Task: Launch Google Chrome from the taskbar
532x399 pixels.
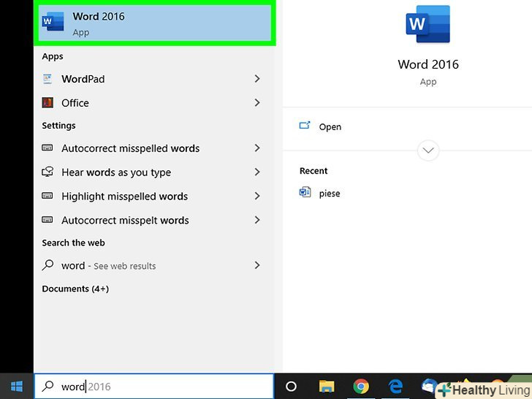Action: 361,387
